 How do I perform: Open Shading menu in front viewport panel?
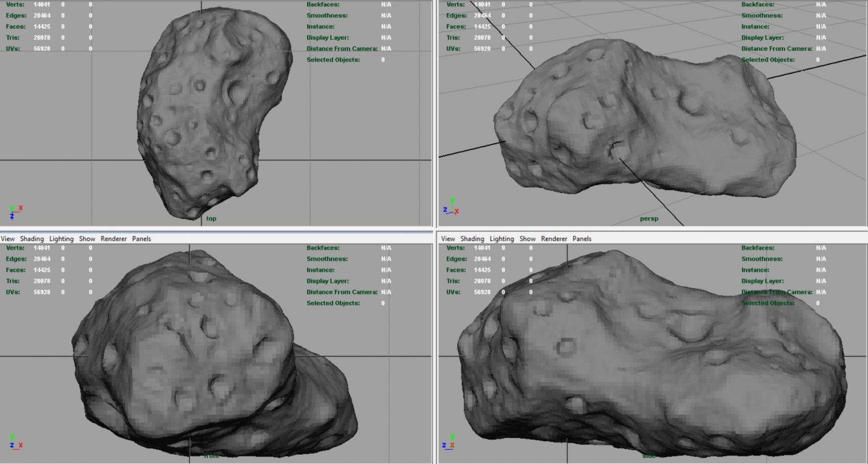(x=32, y=239)
